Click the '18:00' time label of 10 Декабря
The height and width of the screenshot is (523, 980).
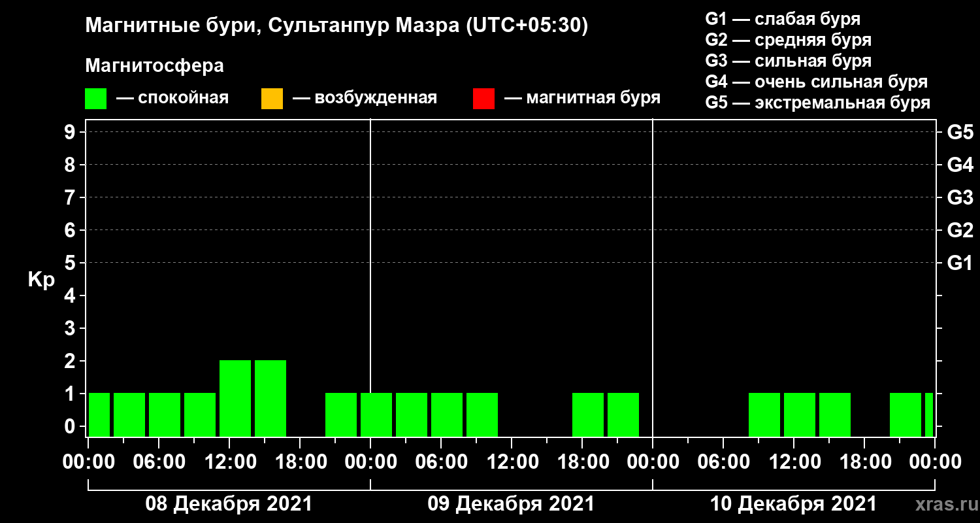click(x=864, y=462)
